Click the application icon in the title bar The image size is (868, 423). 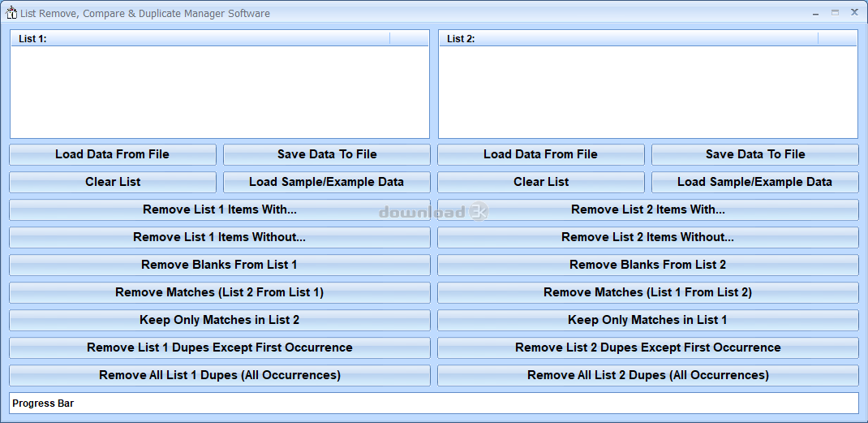point(11,13)
